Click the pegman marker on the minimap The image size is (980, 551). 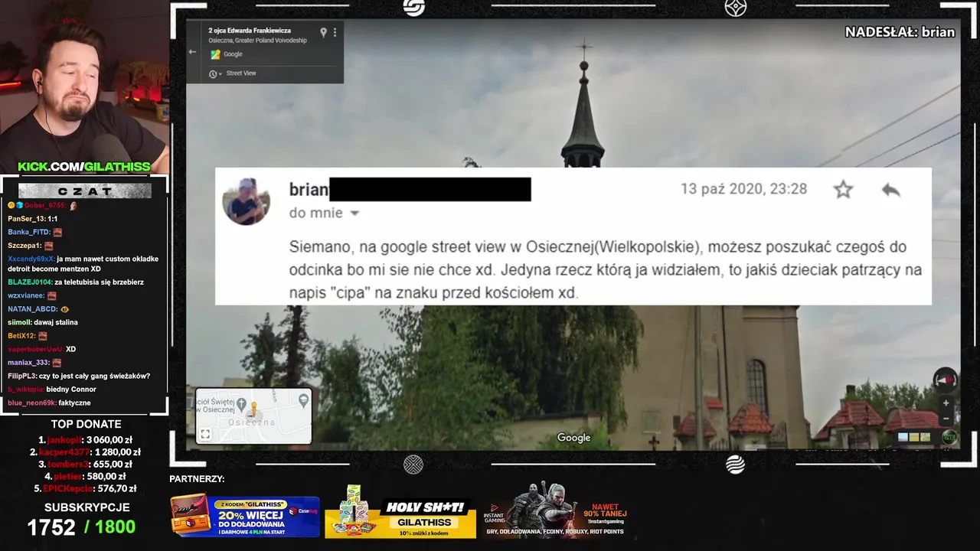click(x=253, y=410)
